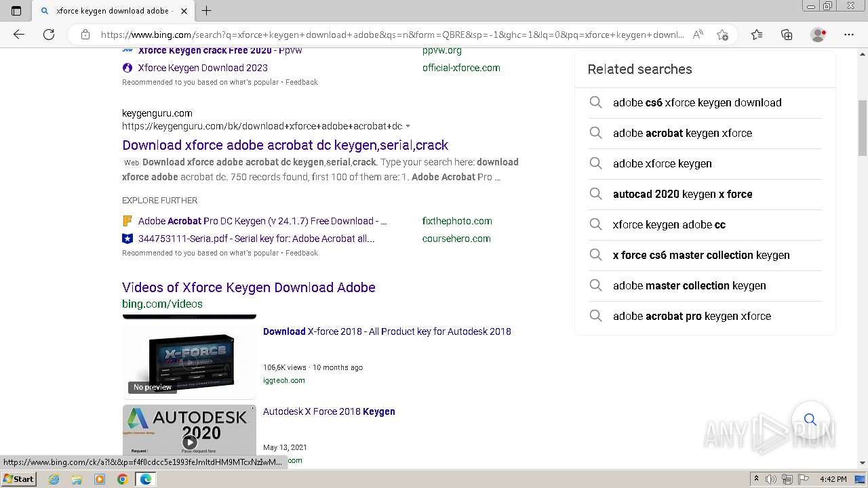
Task: Select autocad 2020 keygen x force suggestion
Action: [682, 194]
